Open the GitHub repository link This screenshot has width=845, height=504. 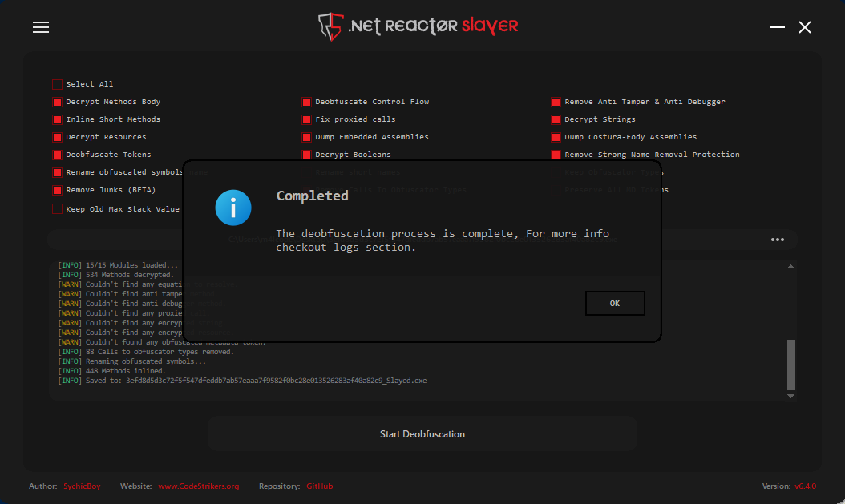point(319,486)
